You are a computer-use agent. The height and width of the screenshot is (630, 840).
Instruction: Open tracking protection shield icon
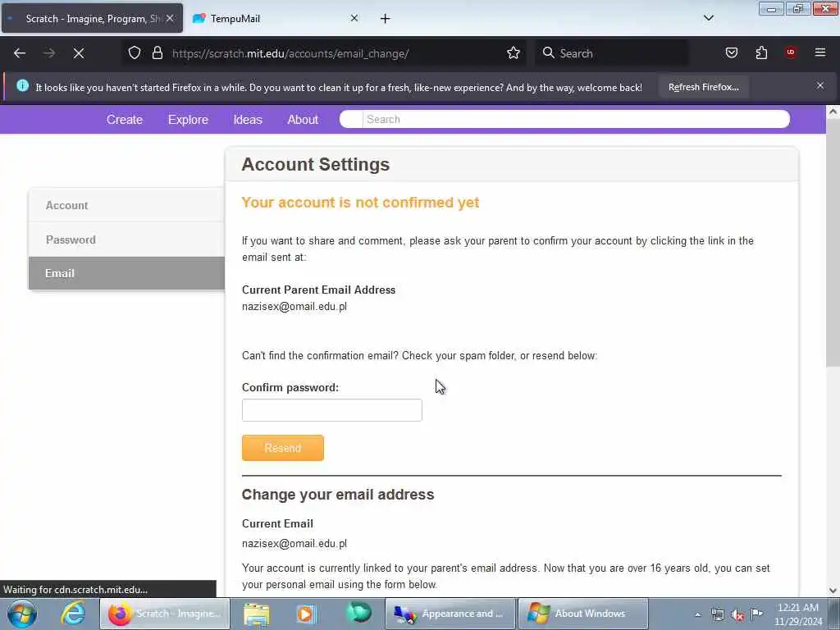pos(135,53)
